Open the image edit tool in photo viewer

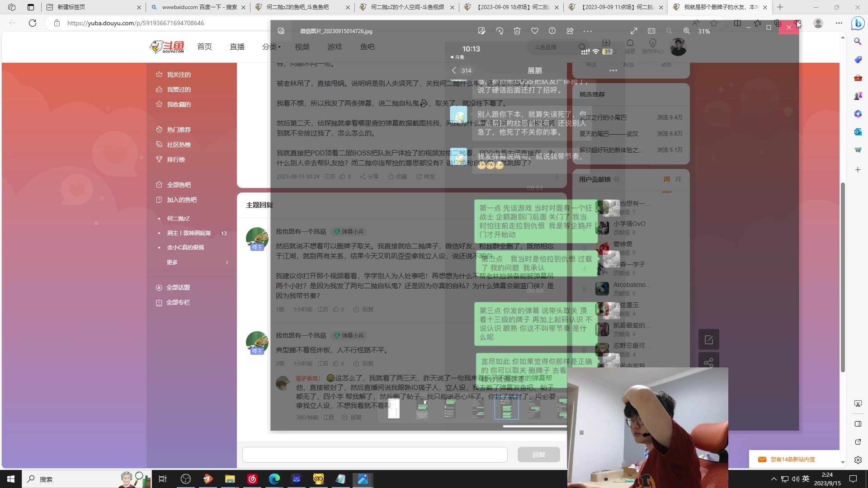pyautogui.click(x=481, y=31)
